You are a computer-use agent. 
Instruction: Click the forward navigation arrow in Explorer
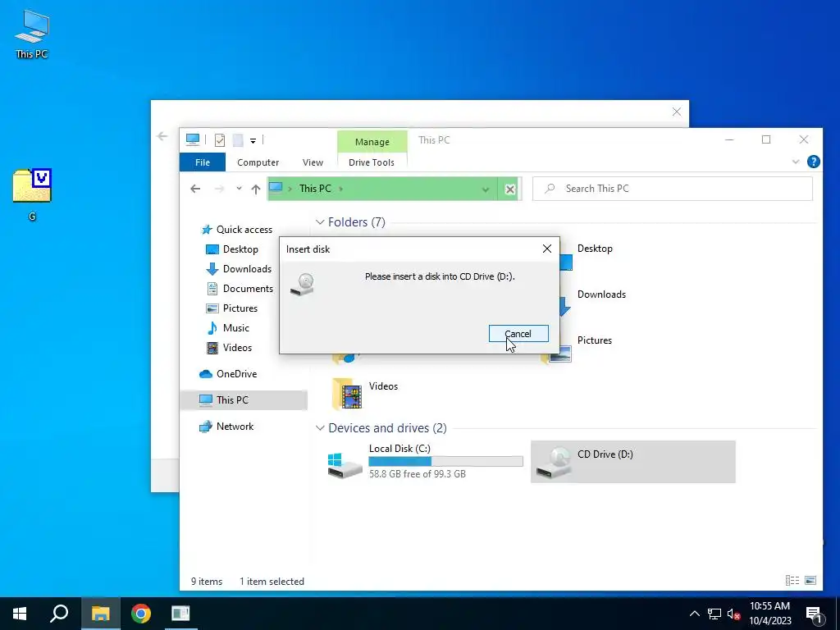coord(219,189)
